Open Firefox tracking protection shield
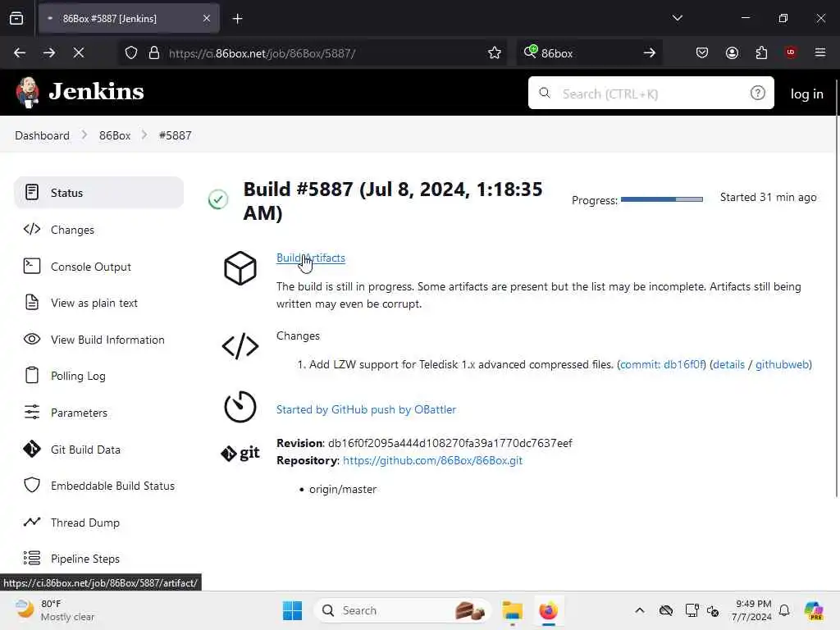The width and height of the screenshot is (840, 630). coord(131,52)
